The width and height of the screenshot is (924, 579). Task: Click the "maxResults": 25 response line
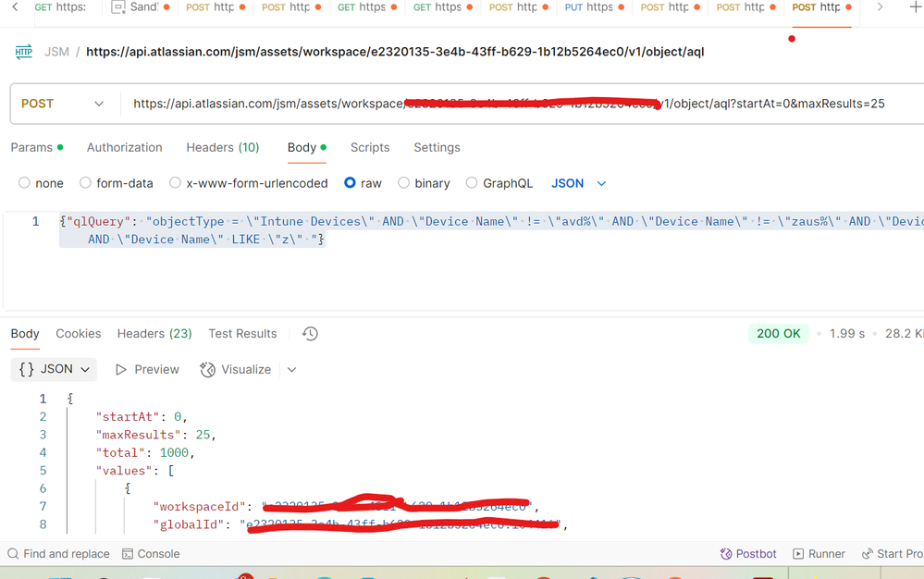156,435
